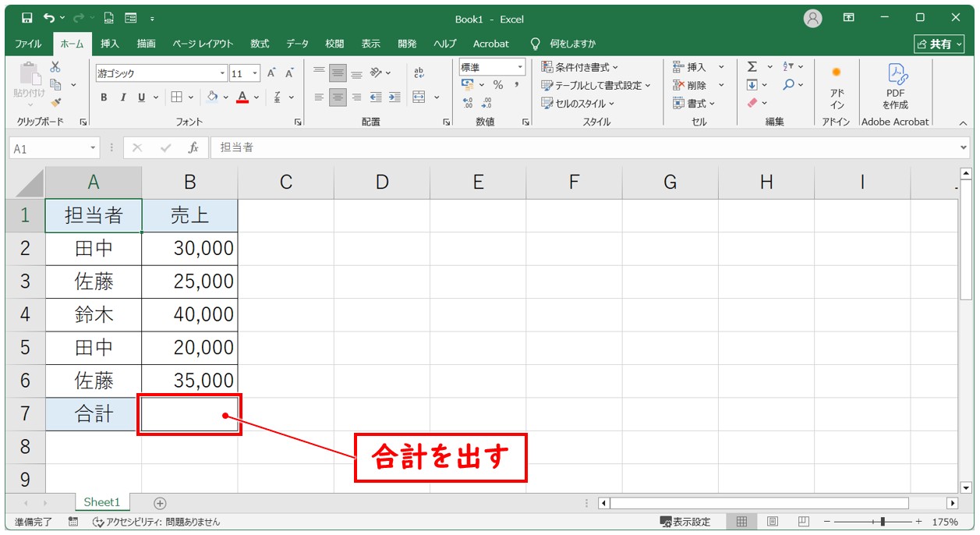
Task: Select the empty total cell B7
Action: coord(189,414)
